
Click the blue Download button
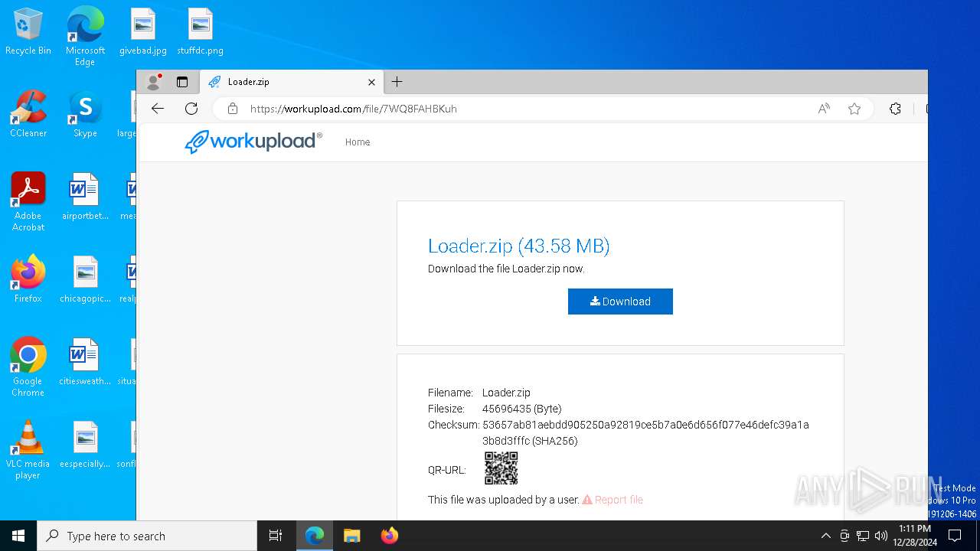point(620,302)
